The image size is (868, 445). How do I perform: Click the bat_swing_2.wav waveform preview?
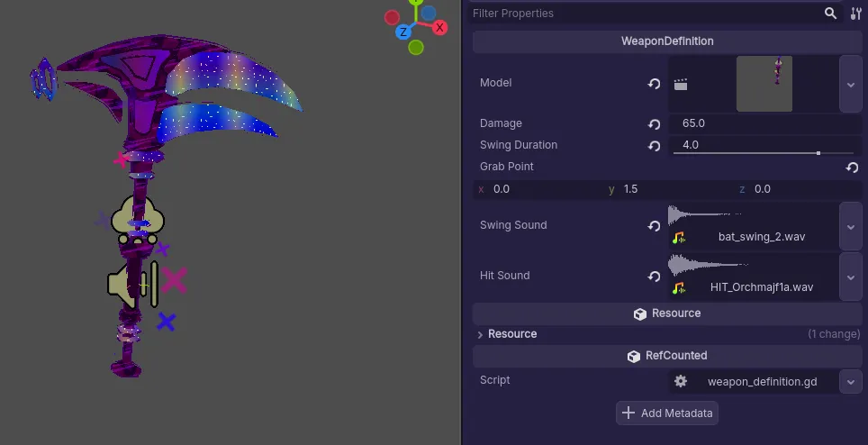[704, 215]
